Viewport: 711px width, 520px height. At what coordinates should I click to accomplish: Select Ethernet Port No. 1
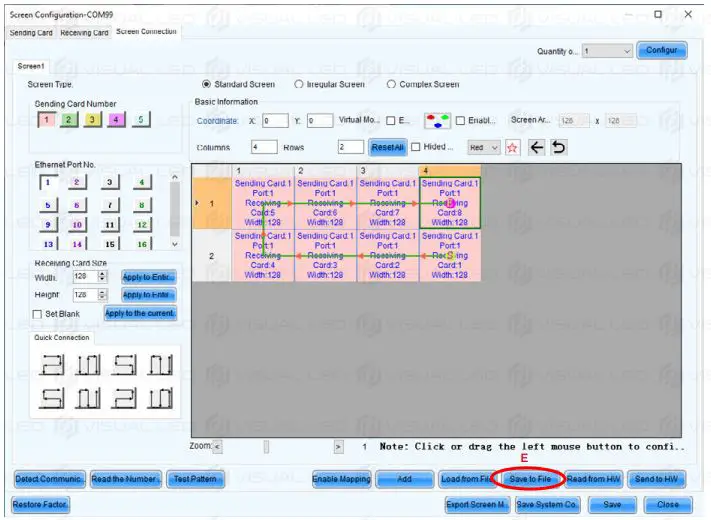tap(48, 182)
